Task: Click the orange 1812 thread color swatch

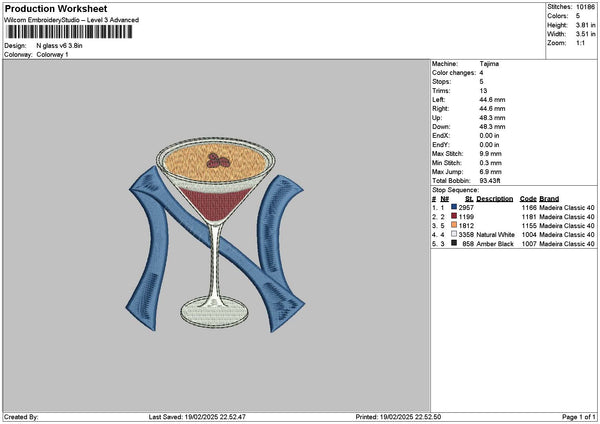Action: click(454, 225)
